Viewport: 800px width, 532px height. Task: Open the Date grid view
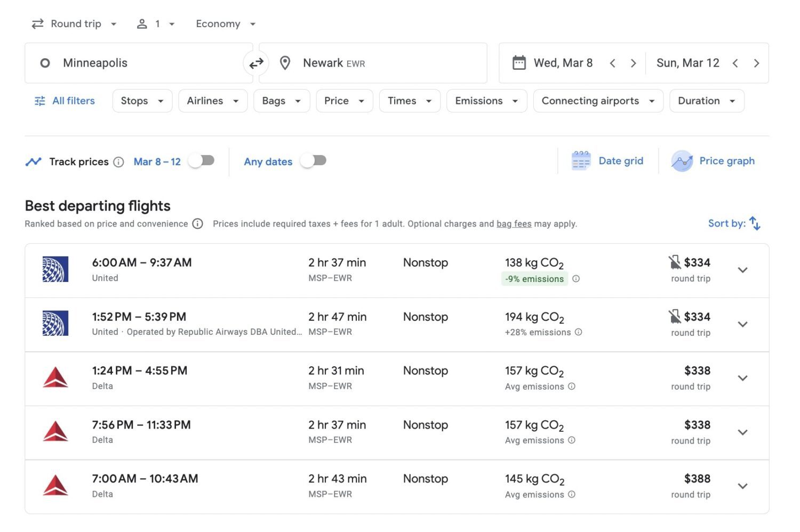coord(608,160)
